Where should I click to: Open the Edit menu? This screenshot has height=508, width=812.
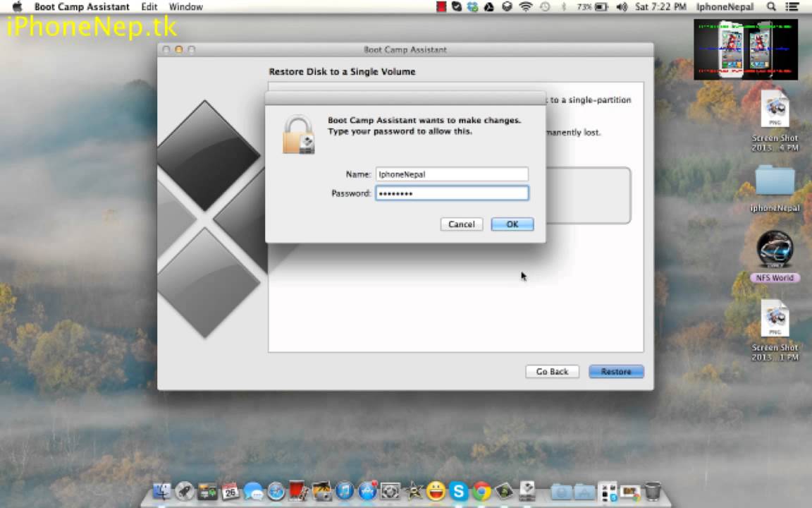point(149,7)
